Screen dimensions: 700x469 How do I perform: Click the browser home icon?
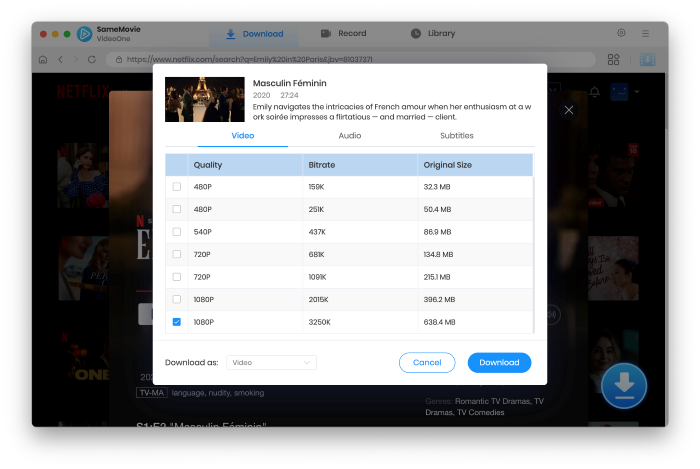point(43,59)
